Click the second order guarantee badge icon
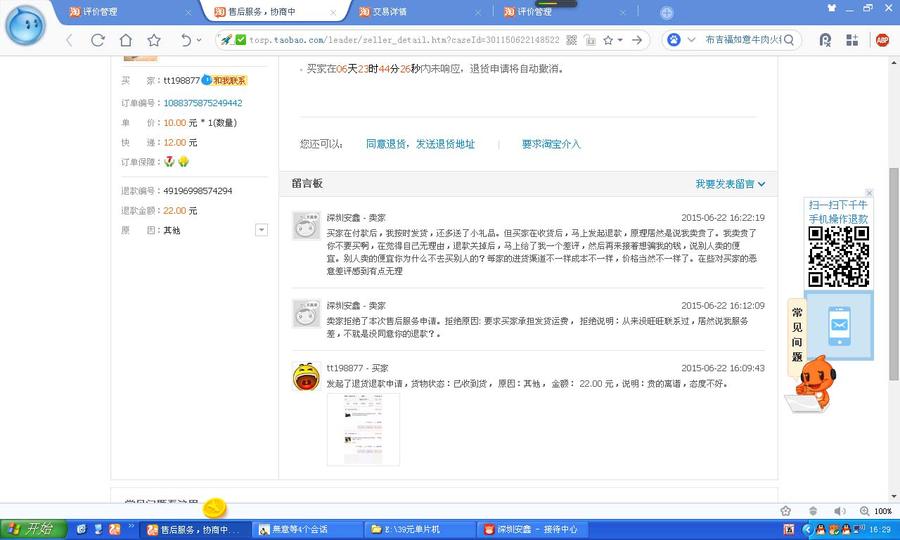The width and height of the screenshot is (900, 540). click(183, 162)
